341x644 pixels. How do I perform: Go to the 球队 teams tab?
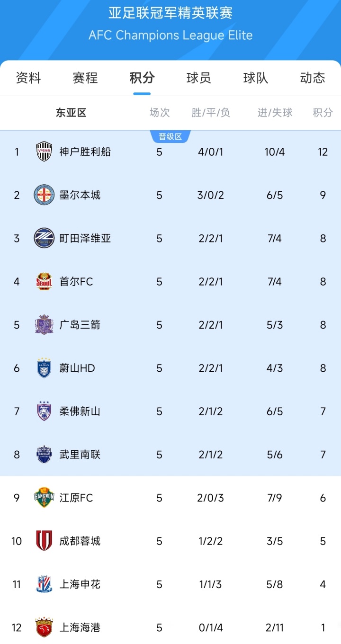256,78
